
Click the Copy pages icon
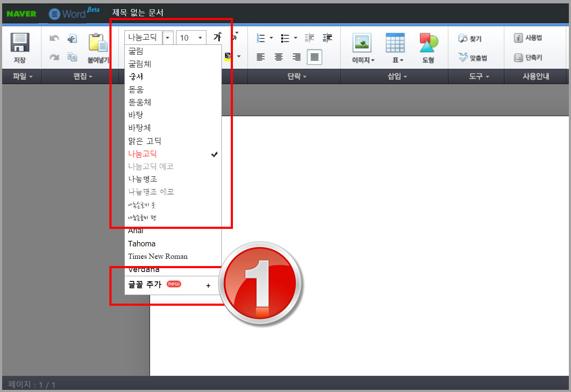tap(72, 57)
